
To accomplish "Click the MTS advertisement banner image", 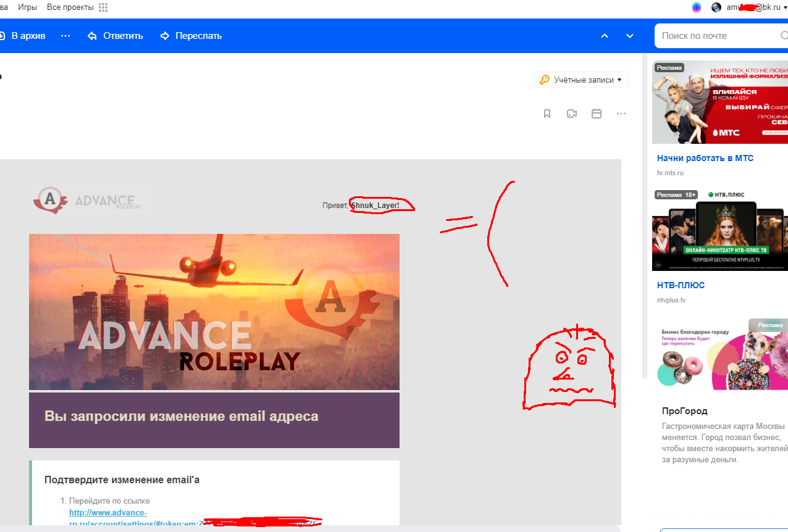I will coord(720,102).
